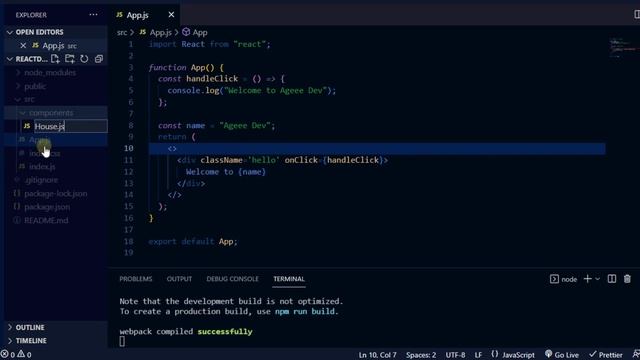
Task: Switch to the Problems panel tab
Action: pyautogui.click(x=136, y=279)
